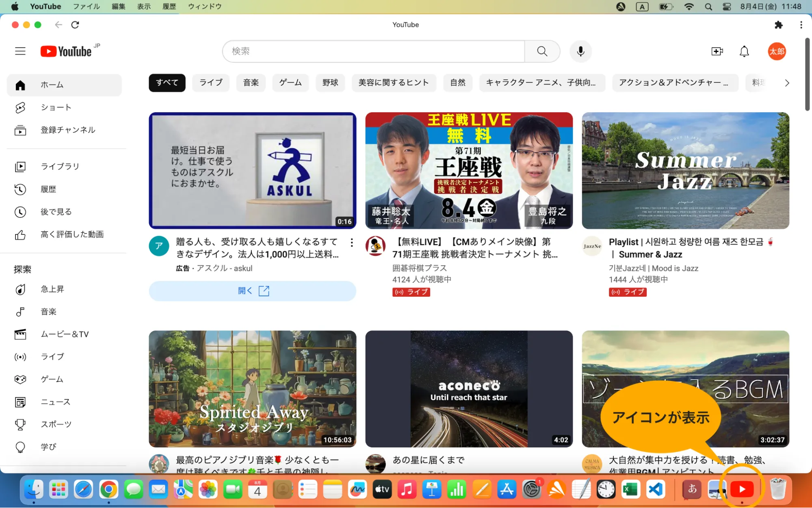Screen dimensions: 812x508
Task: Select the ゲーム filter chip
Action: tap(290, 83)
